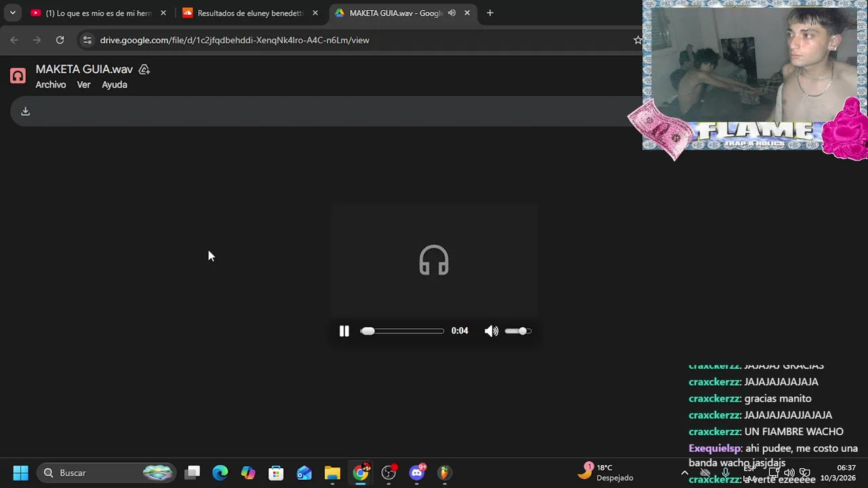Switch to the SoundCloud Resultados de eluney tab

(250, 13)
